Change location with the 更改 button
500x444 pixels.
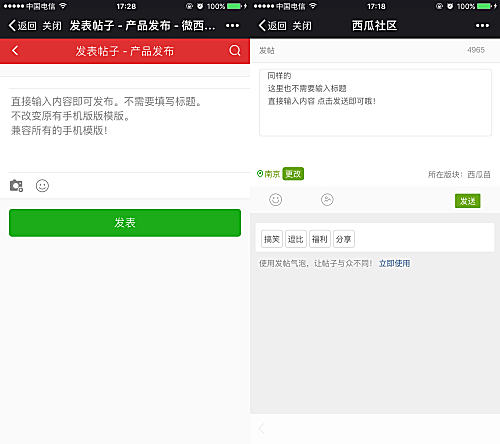(293, 174)
